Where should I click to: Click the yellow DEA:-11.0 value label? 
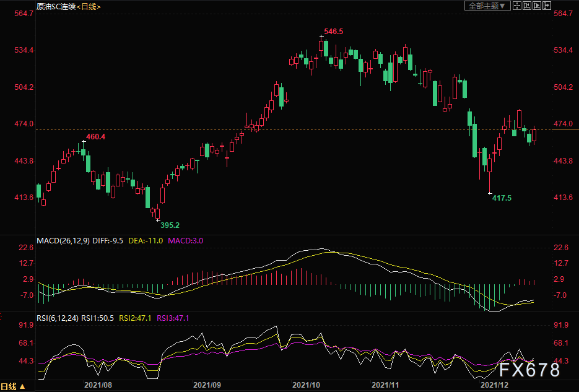[x=146, y=240]
